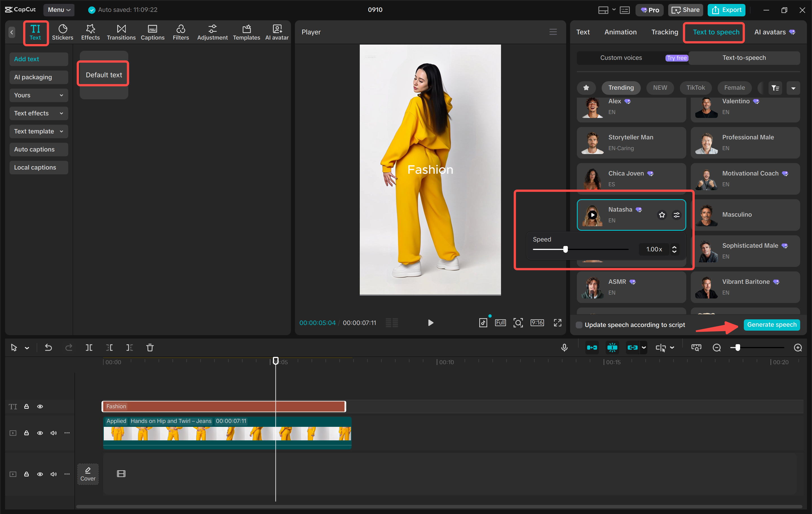Open the AI avatar panel
Image resolution: width=812 pixels, height=514 pixels.
pos(277,32)
